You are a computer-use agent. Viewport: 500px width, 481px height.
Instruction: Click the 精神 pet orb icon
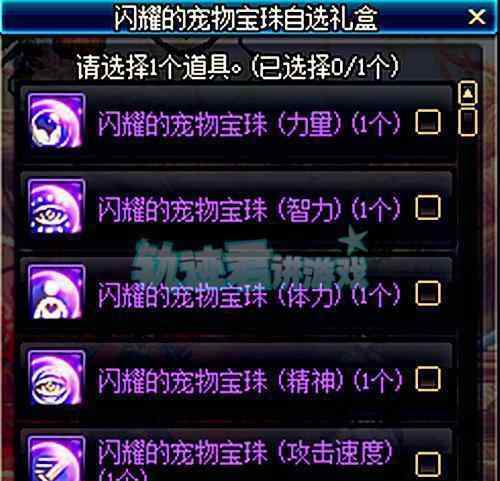56,378
